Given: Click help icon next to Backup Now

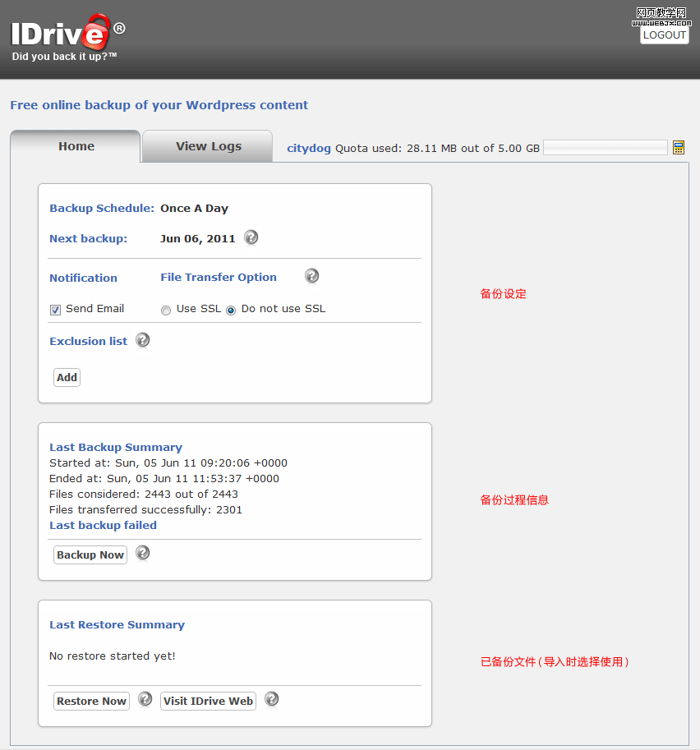Looking at the screenshot, I should click(143, 554).
